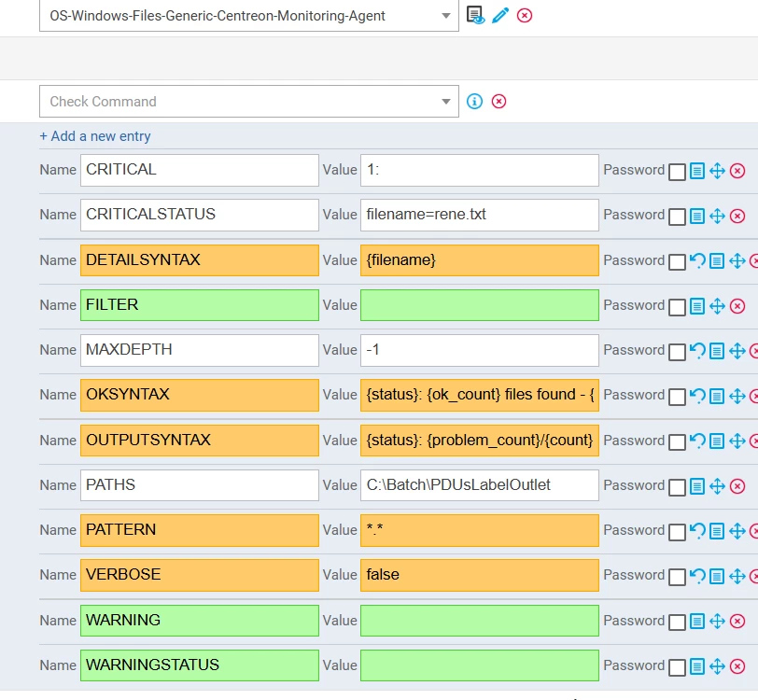This screenshot has width=758, height=700.
Task: Click the CRITICAL value field
Action: 480,170
